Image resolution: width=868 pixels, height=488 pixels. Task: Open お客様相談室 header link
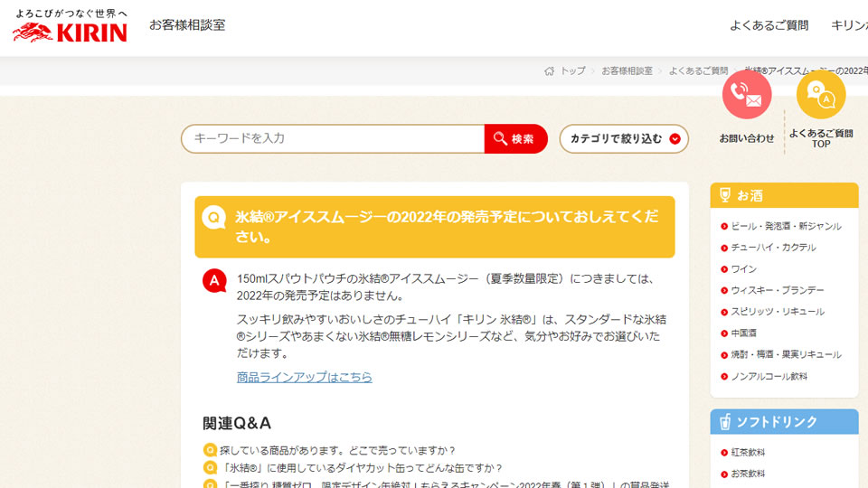187,25
